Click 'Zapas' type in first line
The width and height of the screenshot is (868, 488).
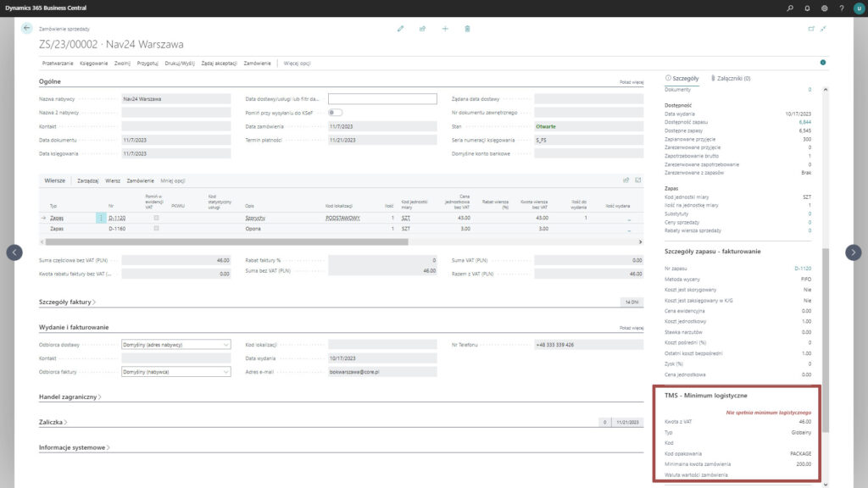click(x=57, y=218)
